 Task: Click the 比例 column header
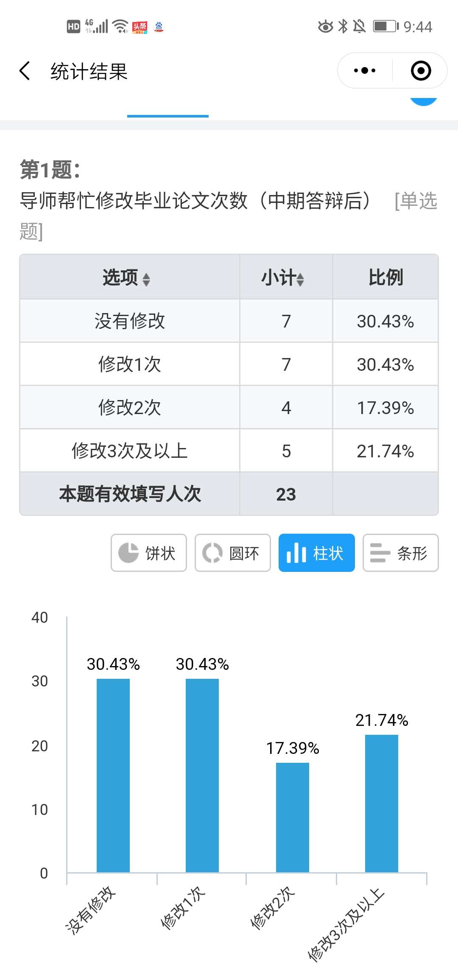coord(385,277)
